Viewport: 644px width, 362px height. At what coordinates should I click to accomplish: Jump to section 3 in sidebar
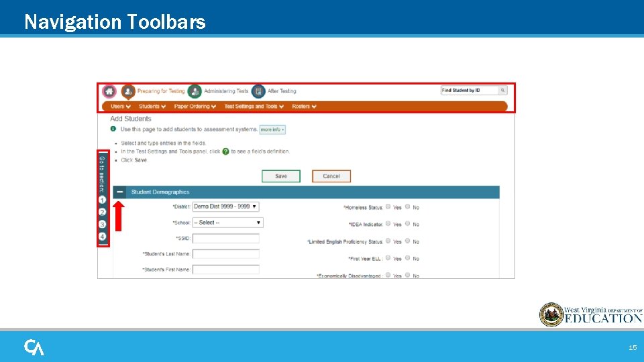click(x=102, y=224)
